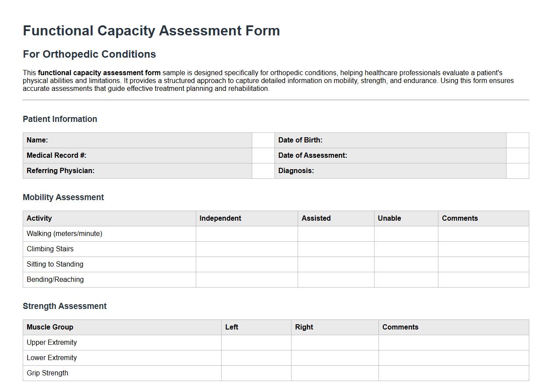
Task: Click the Date of Assessment field
Action: click(517, 155)
